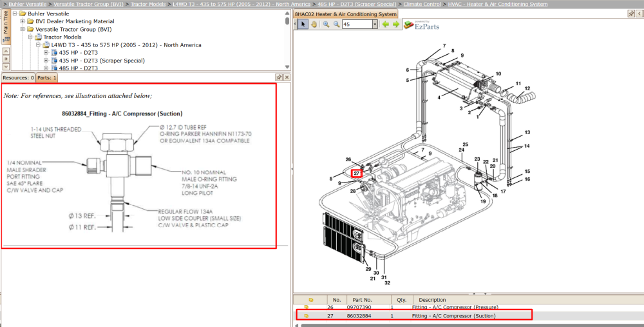The width and height of the screenshot is (644, 327).
Task: Click the note column header icon
Action: coord(311,300)
